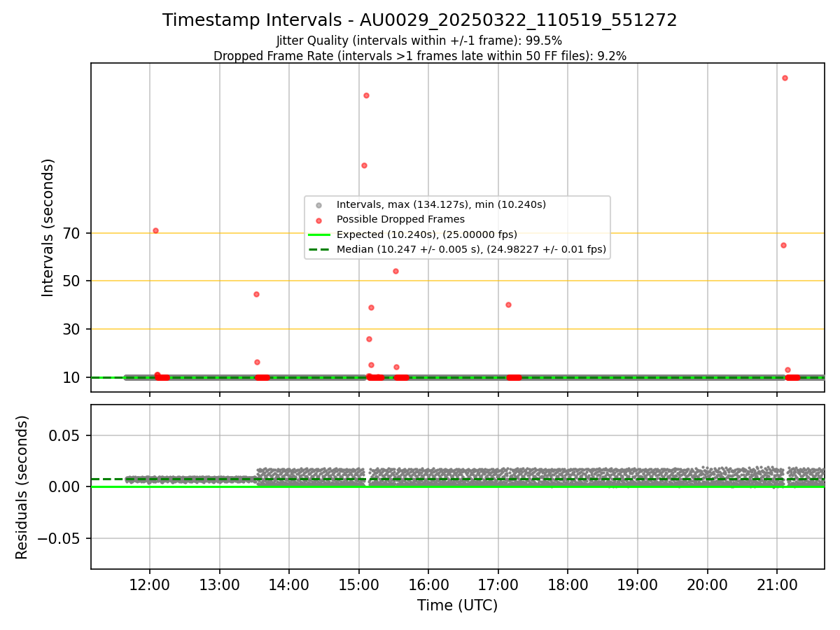Click the red point after 21:00 near 65 seconds
Screen dimensions: 840x630
pos(783,245)
